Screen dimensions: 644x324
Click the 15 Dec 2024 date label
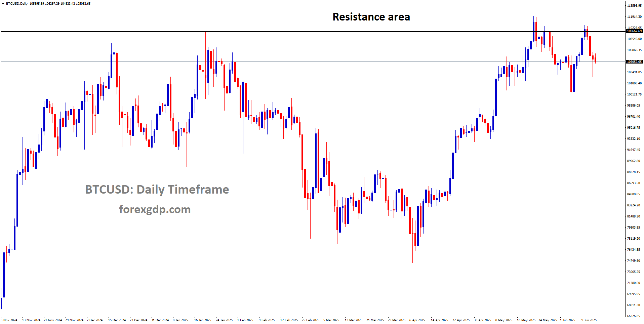[x=117, y=320]
